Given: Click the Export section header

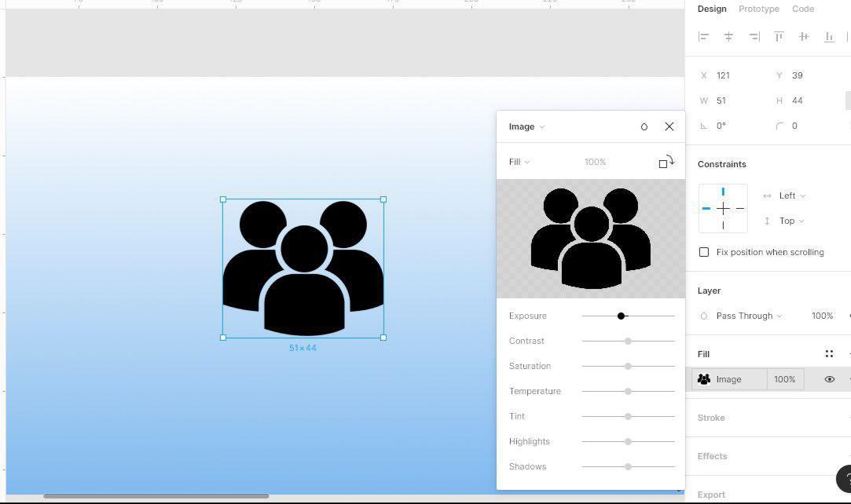Looking at the screenshot, I should 711,495.
